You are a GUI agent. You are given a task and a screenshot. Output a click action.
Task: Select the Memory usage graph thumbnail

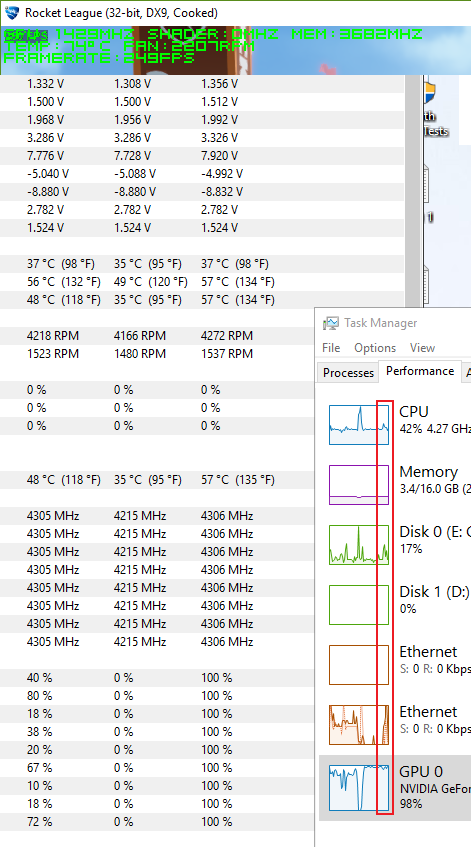pos(359,485)
